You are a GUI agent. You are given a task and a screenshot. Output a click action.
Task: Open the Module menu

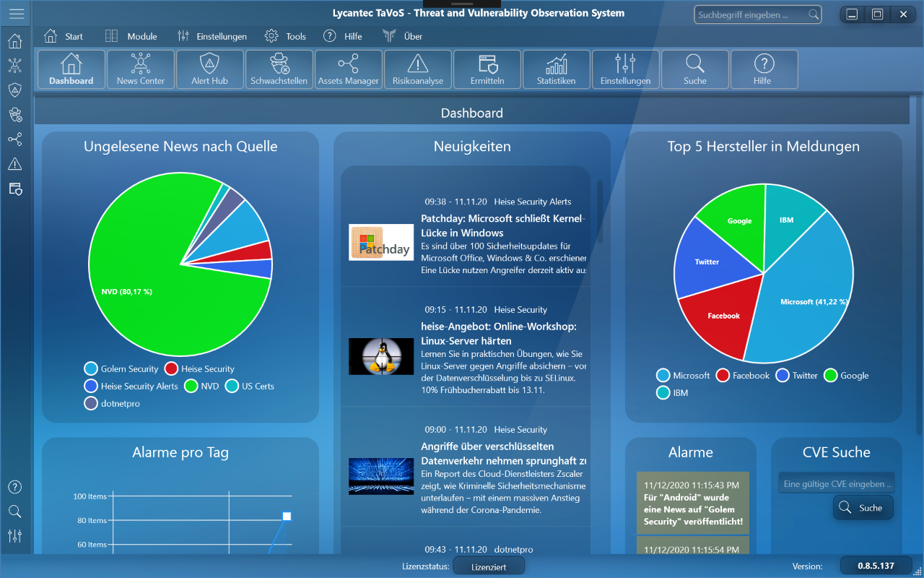click(x=131, y=36)
